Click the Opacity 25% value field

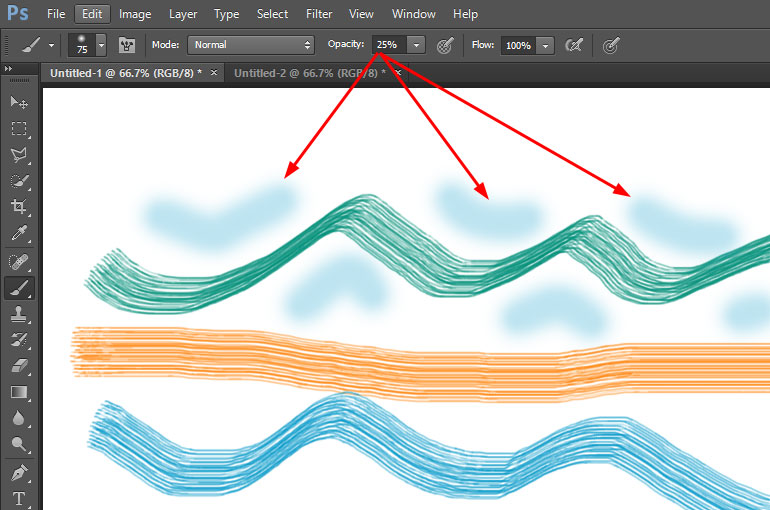[389, 45]
